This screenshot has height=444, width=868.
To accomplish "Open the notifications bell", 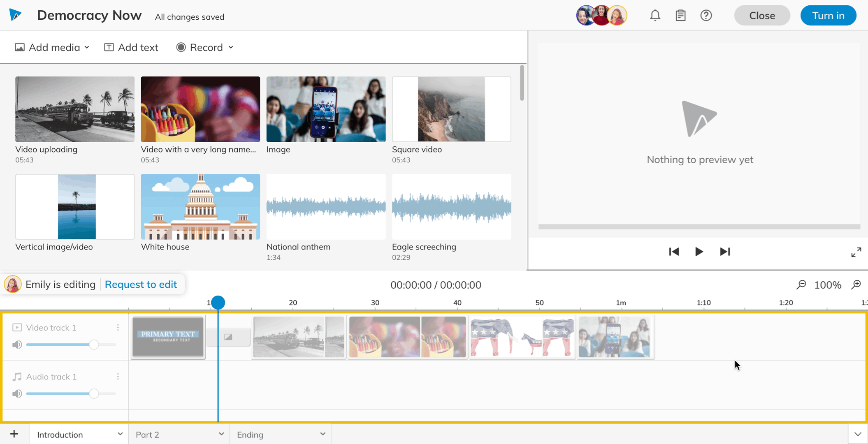I will (x=655, y=16).
